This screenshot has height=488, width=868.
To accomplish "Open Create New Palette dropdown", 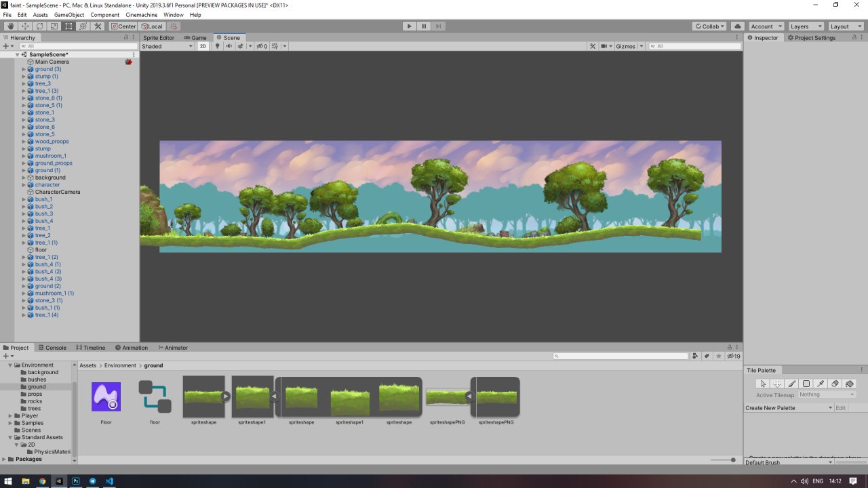I will [x=789, y=408].
